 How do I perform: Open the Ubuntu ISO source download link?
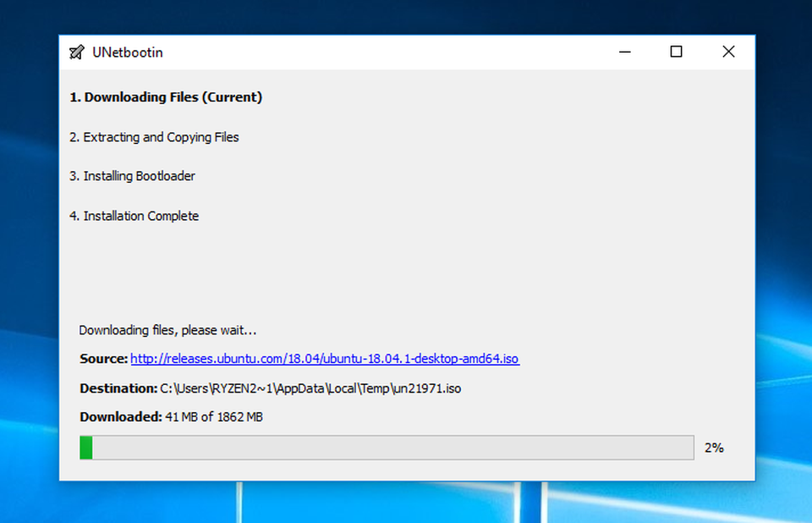point(325,359)
